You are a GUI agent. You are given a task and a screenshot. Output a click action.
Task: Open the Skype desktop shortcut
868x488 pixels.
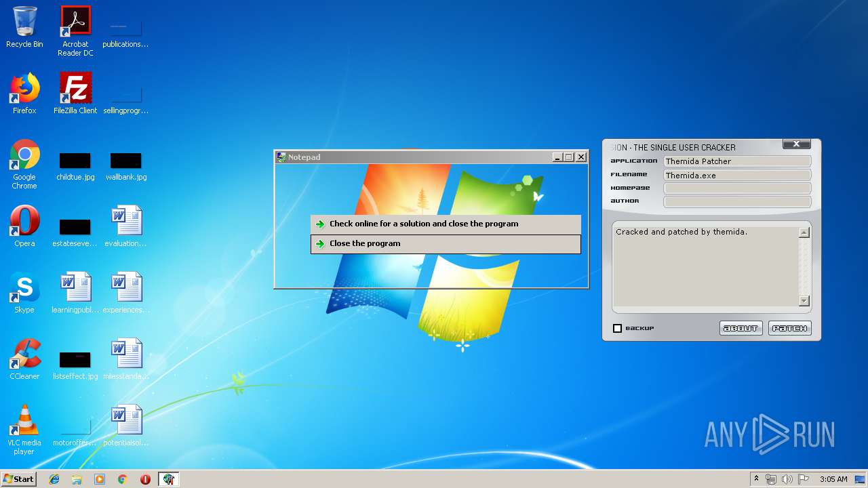[24, 293]
